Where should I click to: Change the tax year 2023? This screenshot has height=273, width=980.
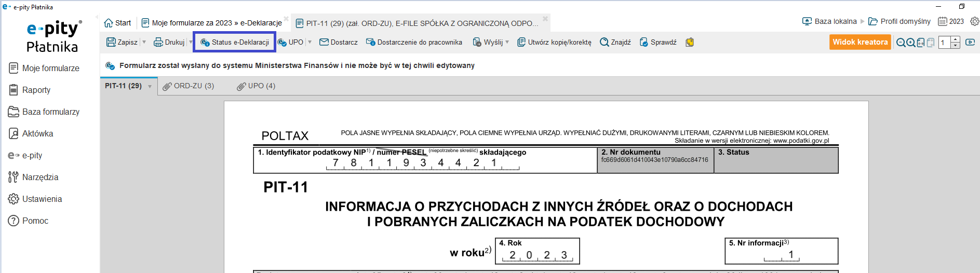tap(951, 21)
